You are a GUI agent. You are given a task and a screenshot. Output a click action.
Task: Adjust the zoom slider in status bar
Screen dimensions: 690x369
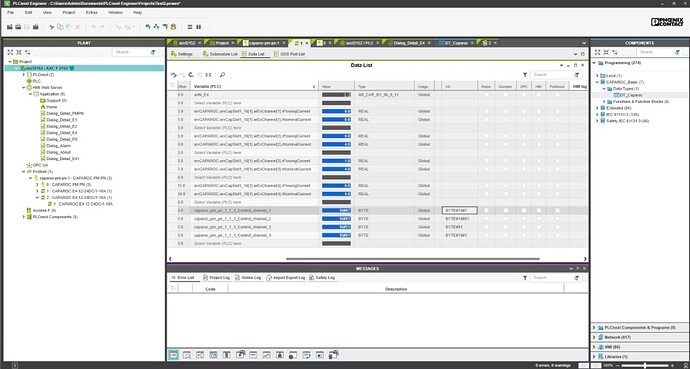[x=645, y=365]
